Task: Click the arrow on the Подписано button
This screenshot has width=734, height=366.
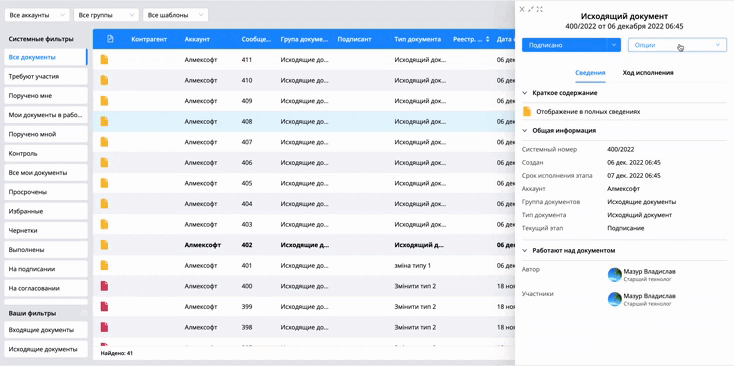Action: tap(614, 45)
